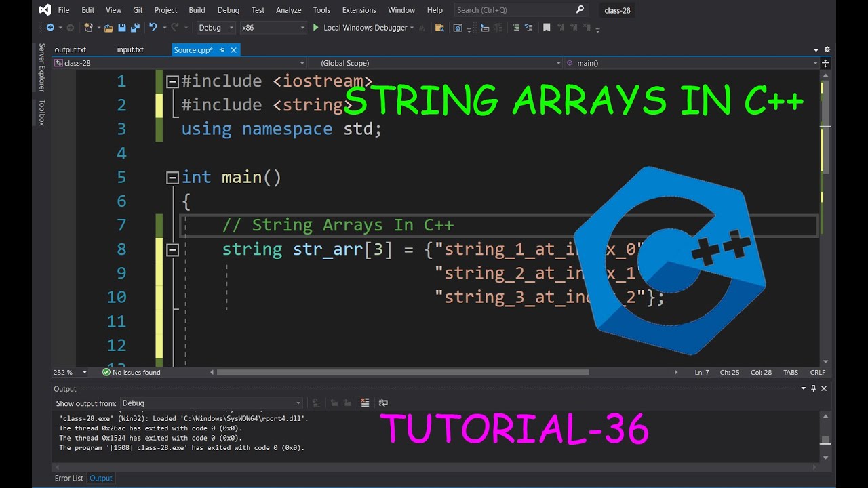
Task: Click the Redo toolbar icon
Action: coord(175,28)
